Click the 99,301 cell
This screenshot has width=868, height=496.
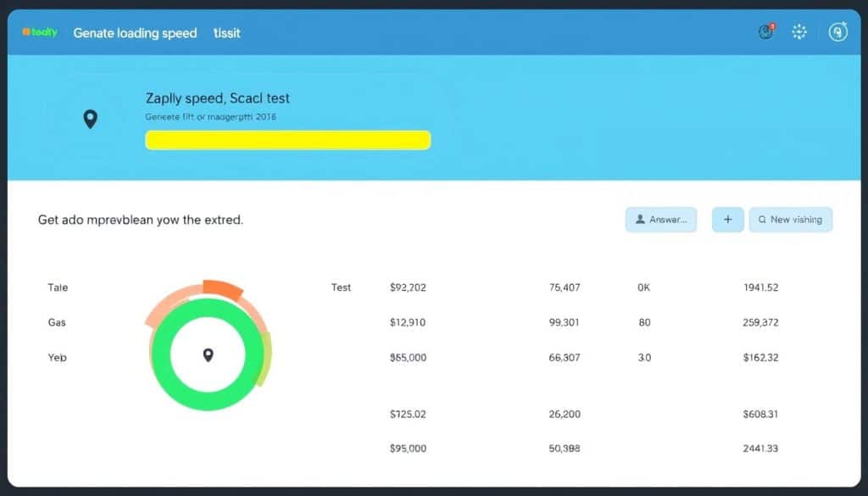(564, 322)
